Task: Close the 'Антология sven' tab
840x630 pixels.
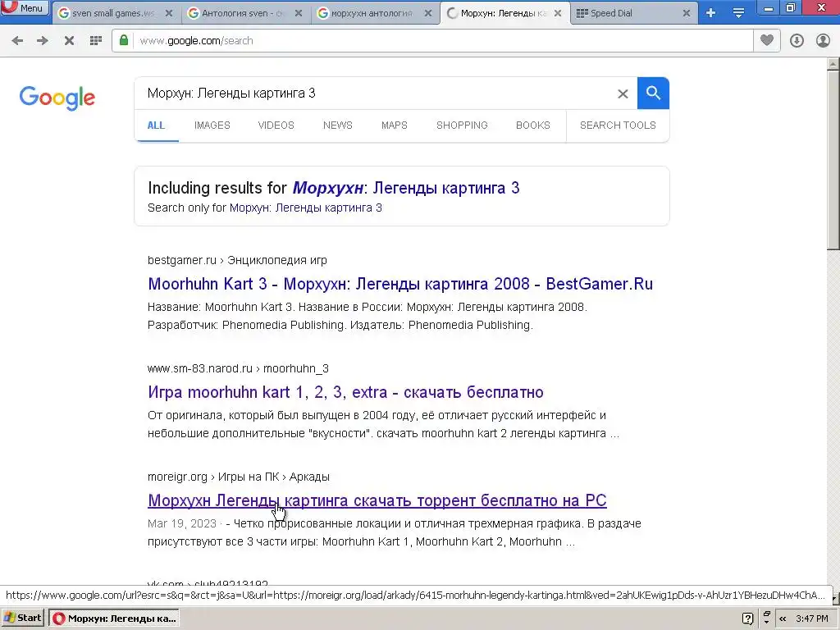Action: coord(299,13)
